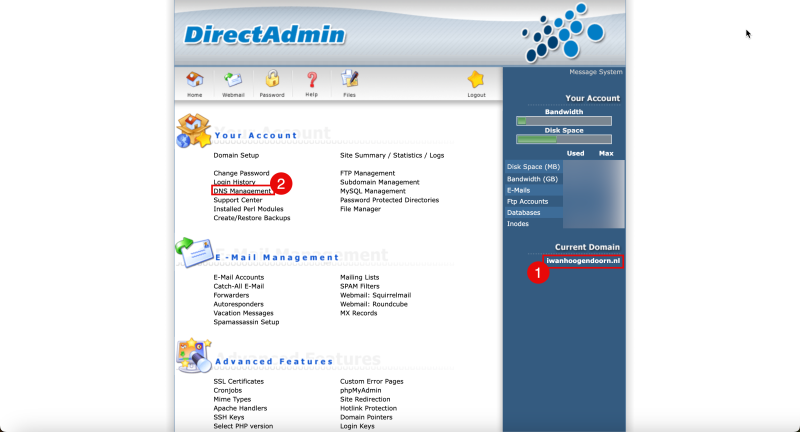Open Change Password link
This screenshot has height=432, width=800.
click(x=241, y=173)
